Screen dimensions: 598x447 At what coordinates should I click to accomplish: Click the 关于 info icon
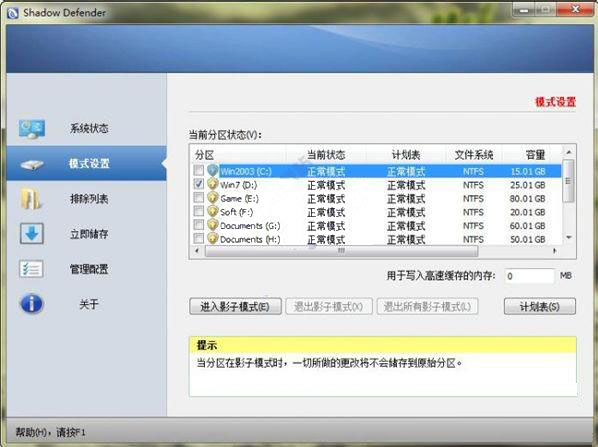[32, 304]
